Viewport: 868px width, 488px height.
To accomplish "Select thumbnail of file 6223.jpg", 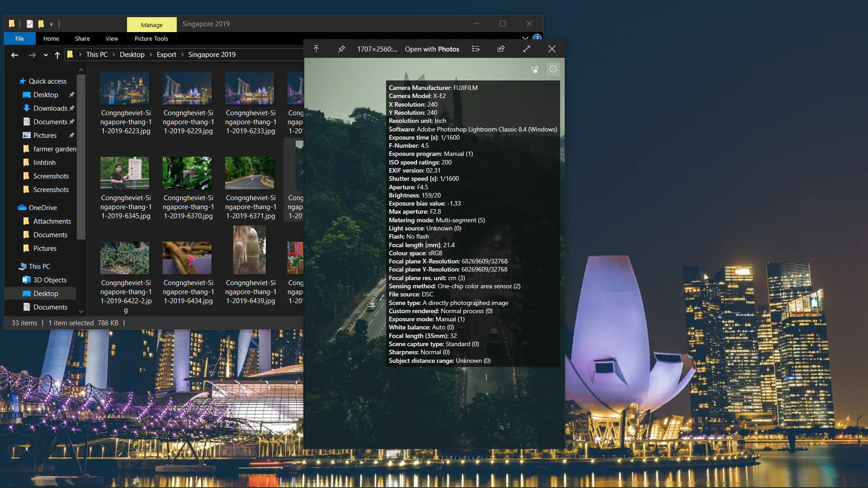I will (125, 88).
